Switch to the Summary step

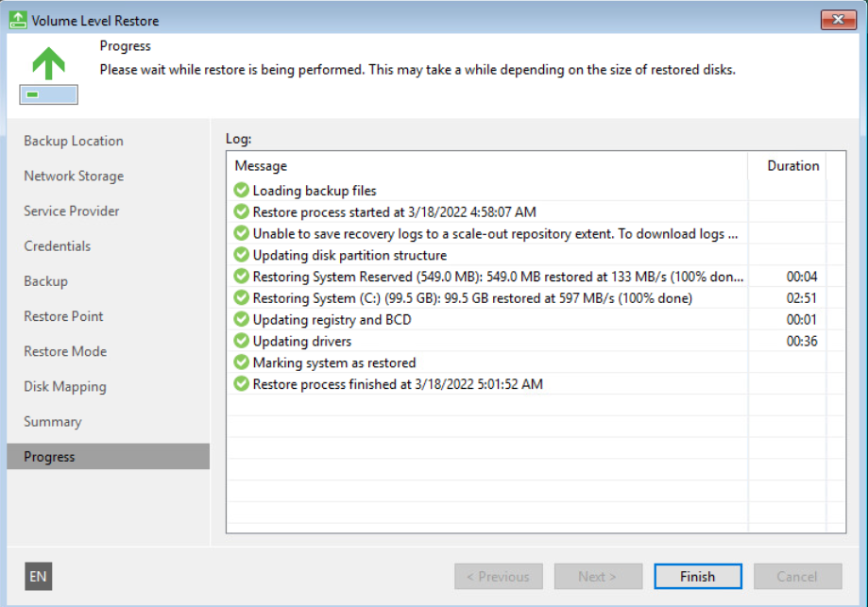point(53,421)
